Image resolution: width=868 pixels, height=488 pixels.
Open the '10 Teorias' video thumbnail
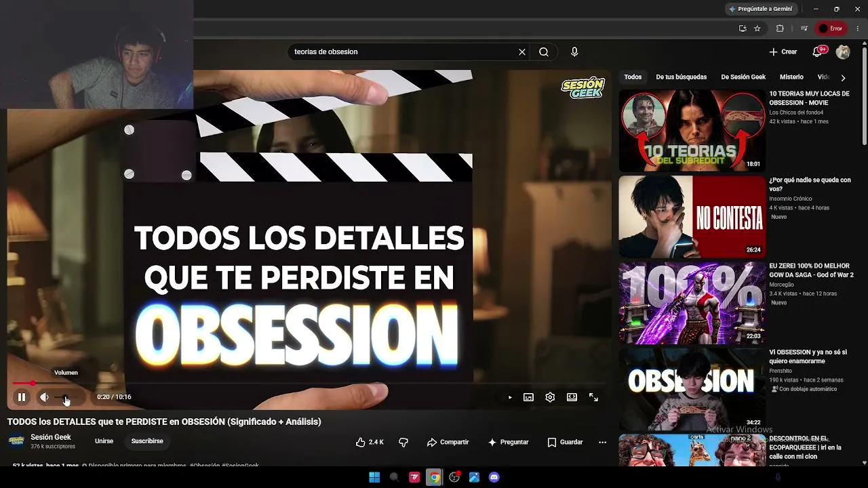point(692,131)
